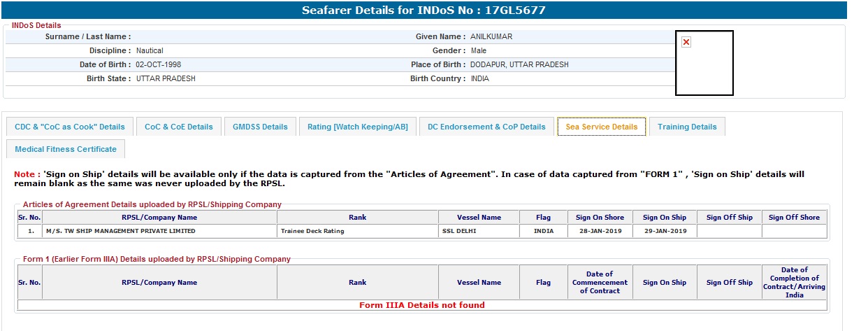Viewport: 868px width, 331px height.
Task: Switch to the CoC & CoE Details tab
Action: click(179, 127)
